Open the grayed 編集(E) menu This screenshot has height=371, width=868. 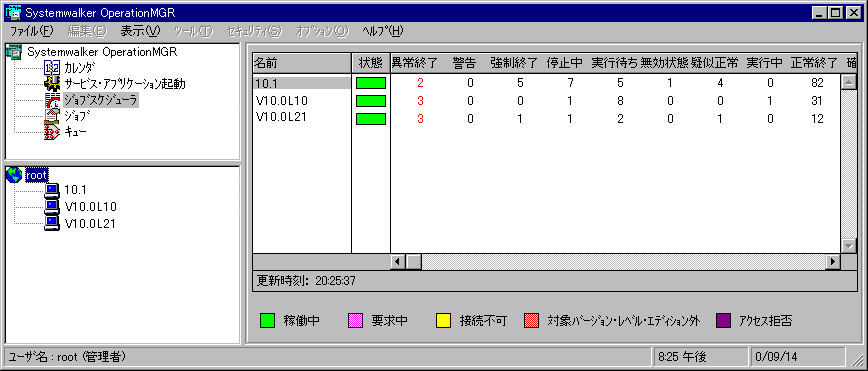point(87,31)
